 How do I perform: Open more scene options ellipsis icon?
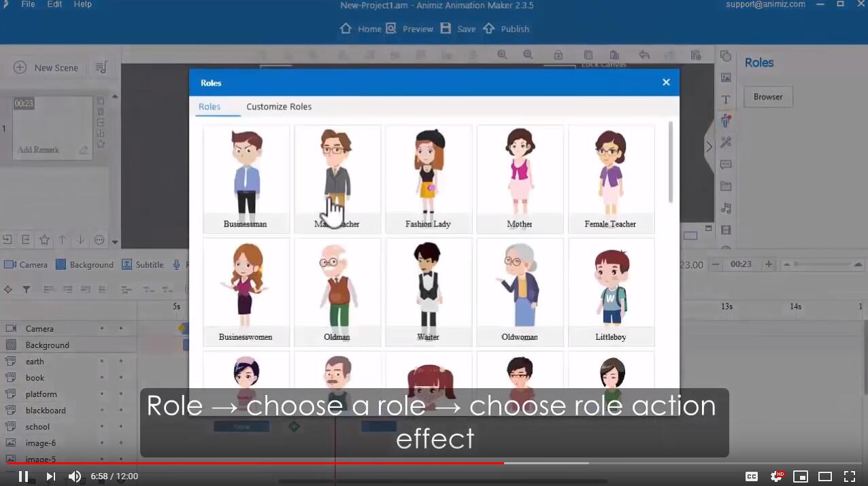[x=99, y=239]
